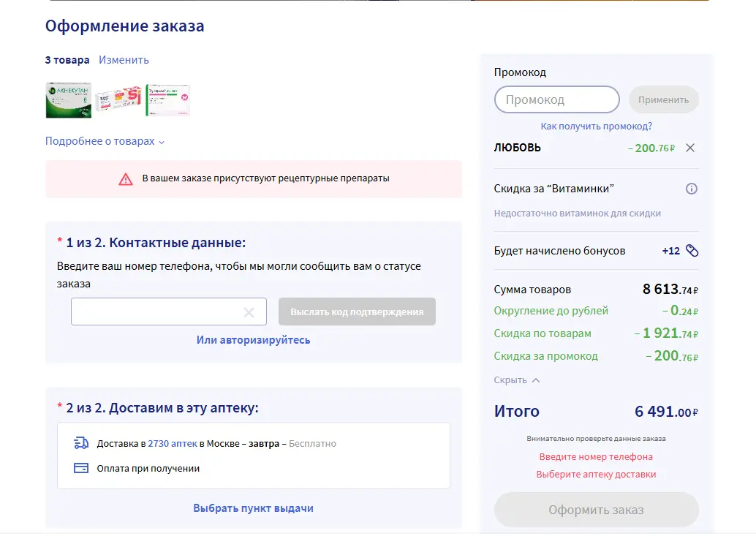
Task: Collapse order summary with Скрыть
Action: pyautogui.click(x=516, y=380)
